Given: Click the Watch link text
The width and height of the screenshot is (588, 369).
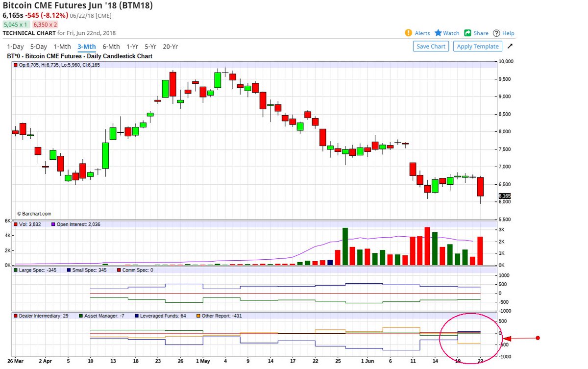Looking at the screenshot, I should (451, 33).
